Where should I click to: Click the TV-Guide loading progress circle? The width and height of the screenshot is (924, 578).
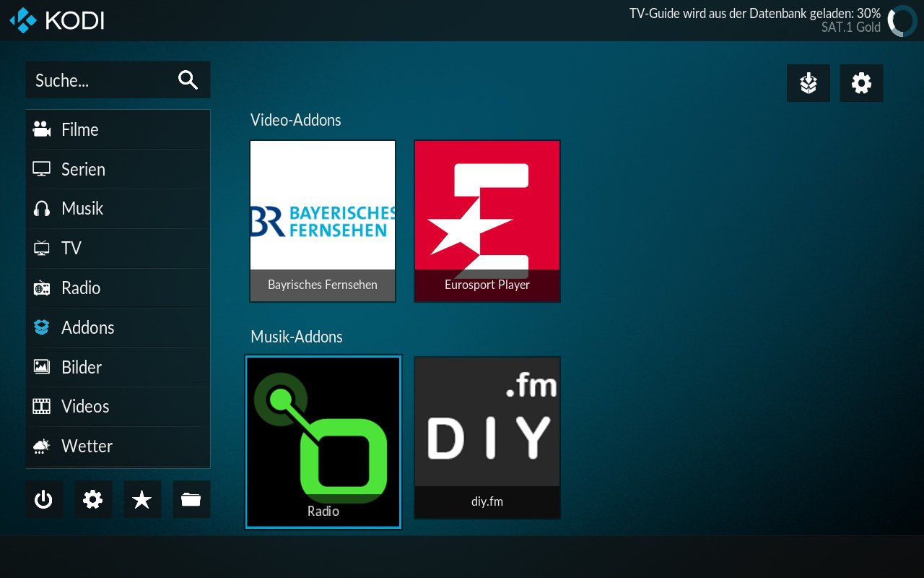tap(902, 21)
